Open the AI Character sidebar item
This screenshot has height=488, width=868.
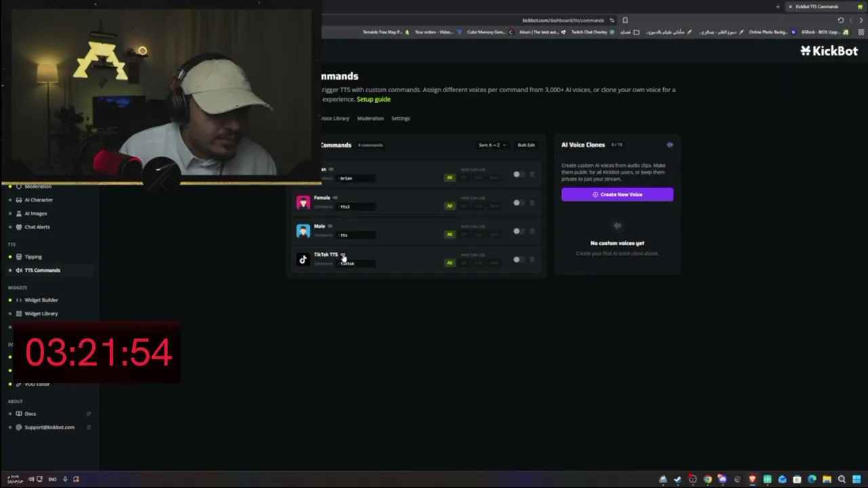(x=39, y=200)
